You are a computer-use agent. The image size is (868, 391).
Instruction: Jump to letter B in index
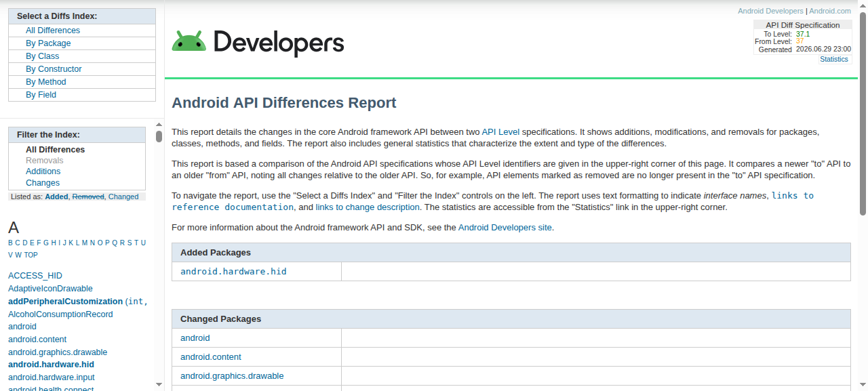coord(11,243)
